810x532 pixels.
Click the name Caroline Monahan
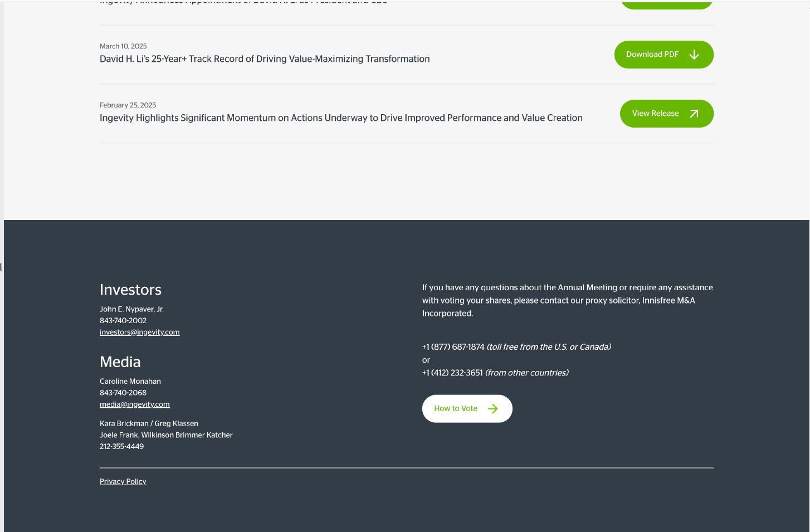click(x=130, y=382)
